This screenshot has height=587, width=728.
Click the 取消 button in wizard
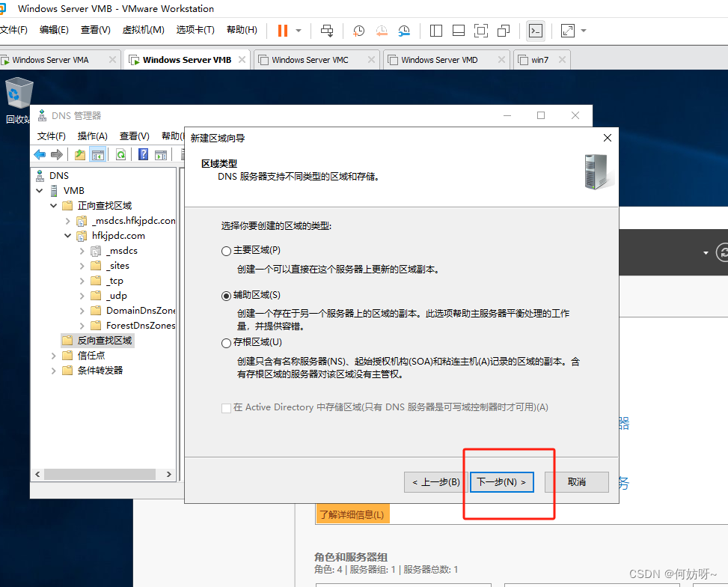(576, 482)
